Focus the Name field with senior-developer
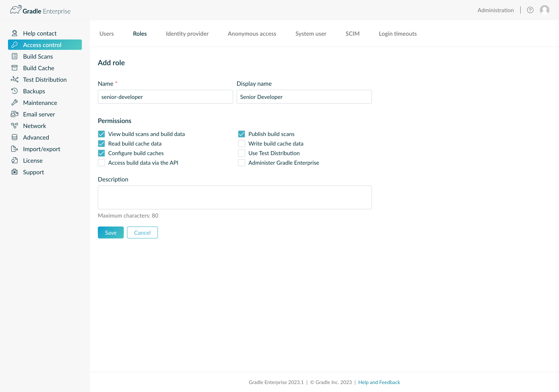 point(165,97)
